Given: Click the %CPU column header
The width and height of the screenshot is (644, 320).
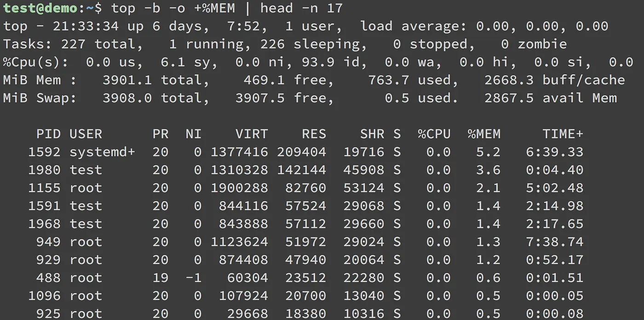Looking at the screenshot, I should coord(434,134).
